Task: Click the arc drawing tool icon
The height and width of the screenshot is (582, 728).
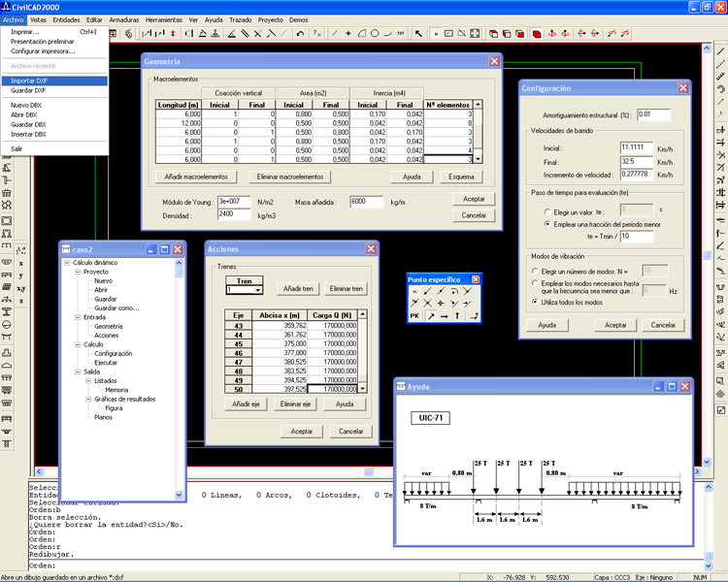Action: click(387, 33)
